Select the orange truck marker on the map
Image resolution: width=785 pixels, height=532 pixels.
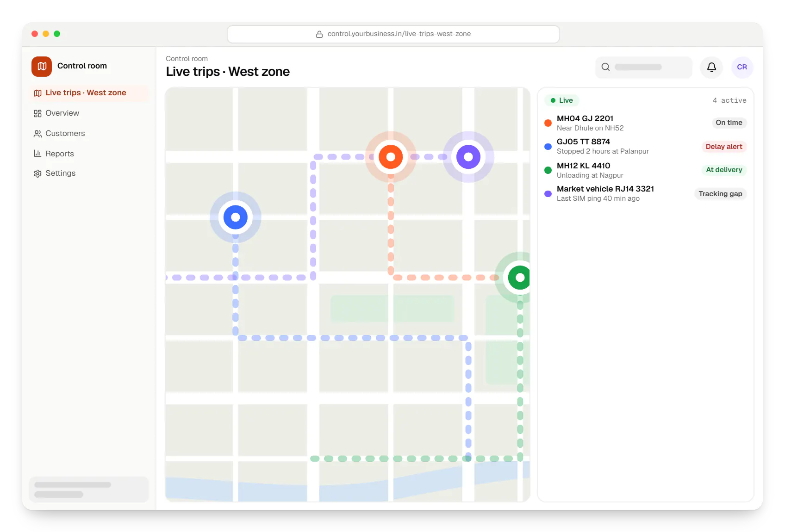(x=391, y=157)
